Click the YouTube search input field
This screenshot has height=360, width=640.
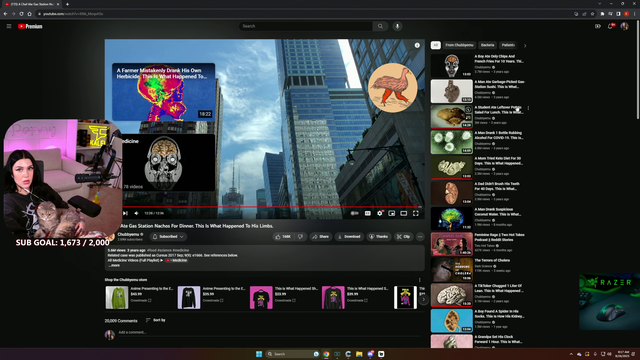click(x=305, y=26)
